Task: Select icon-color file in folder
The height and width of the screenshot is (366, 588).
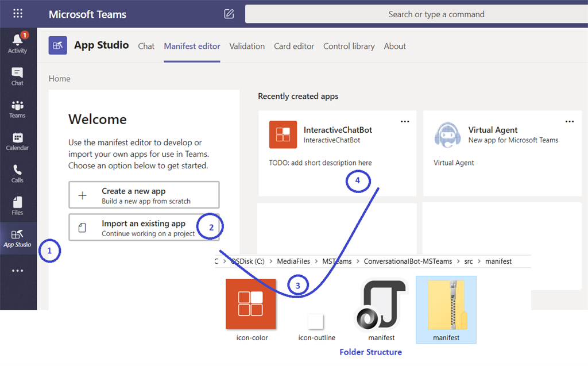Action: 251,310
